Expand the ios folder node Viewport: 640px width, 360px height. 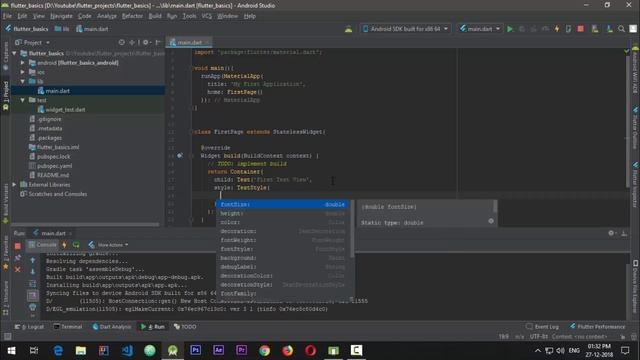(23, 72)
